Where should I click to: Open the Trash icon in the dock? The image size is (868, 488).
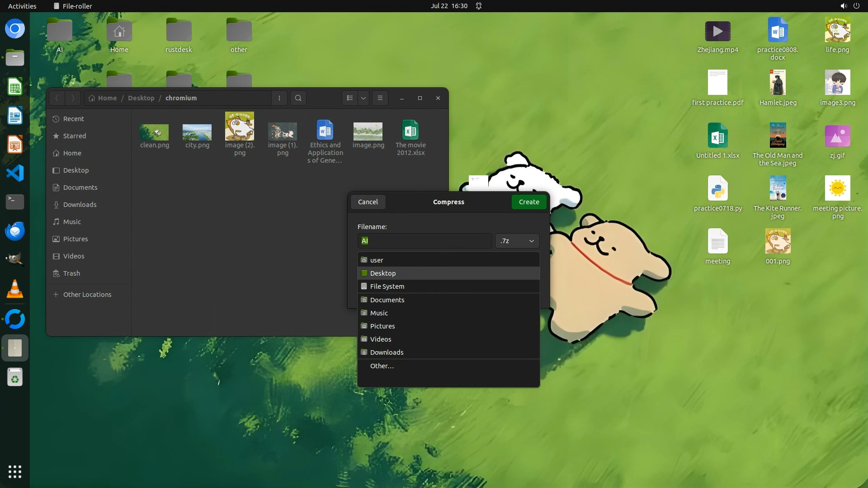pos(14,377)
